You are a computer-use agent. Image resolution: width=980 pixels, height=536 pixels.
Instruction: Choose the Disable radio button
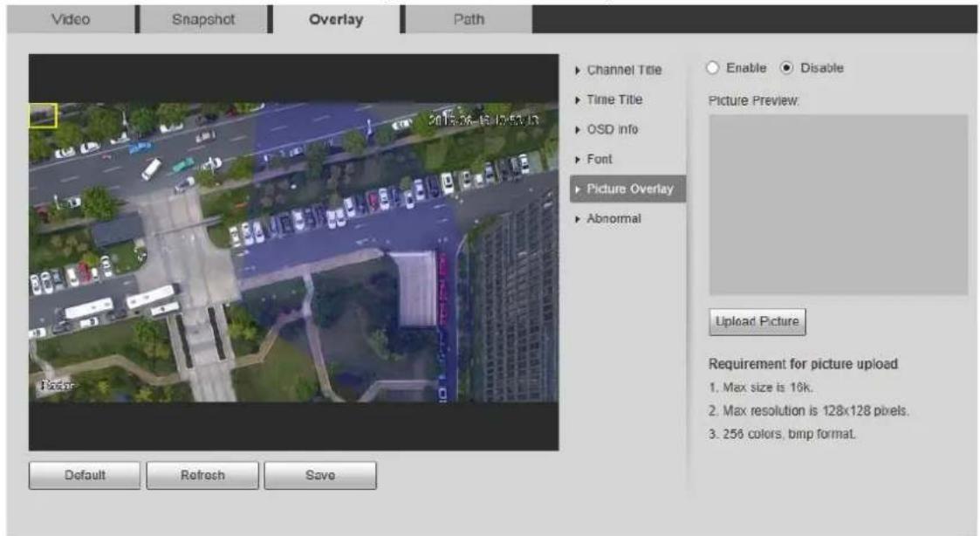pos(787,67)
